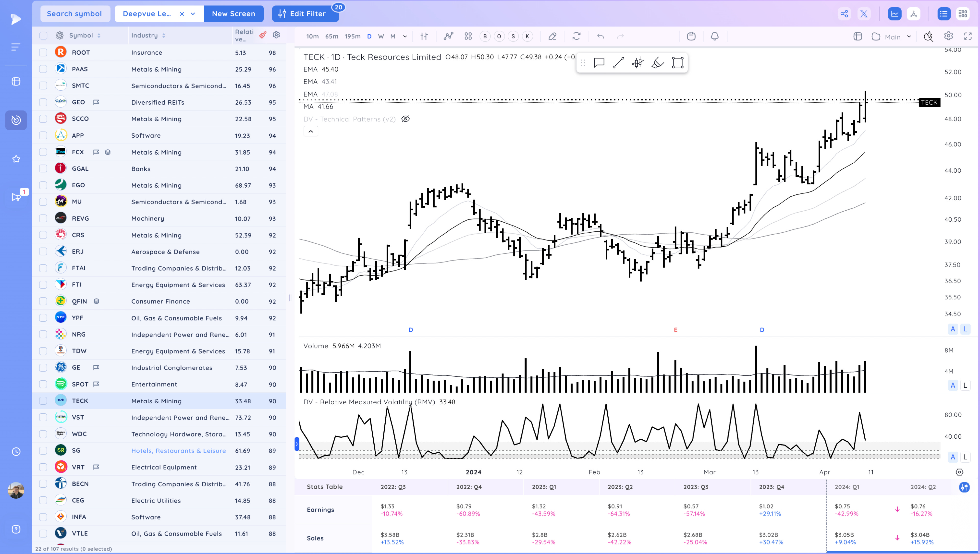980x554 pixels.
Task: Open the indicators icon in chart toolbar
Action: (x=448, y=36)
